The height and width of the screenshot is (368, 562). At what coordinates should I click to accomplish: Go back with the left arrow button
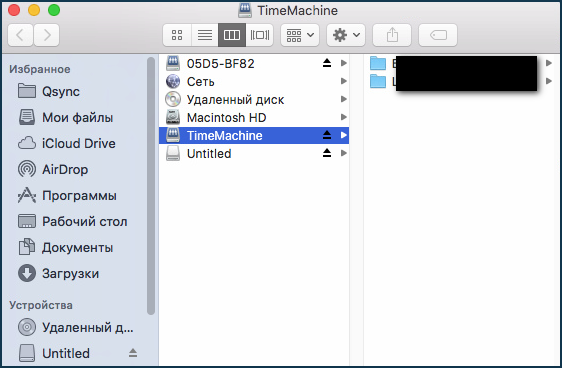click(x=20, y=35)
